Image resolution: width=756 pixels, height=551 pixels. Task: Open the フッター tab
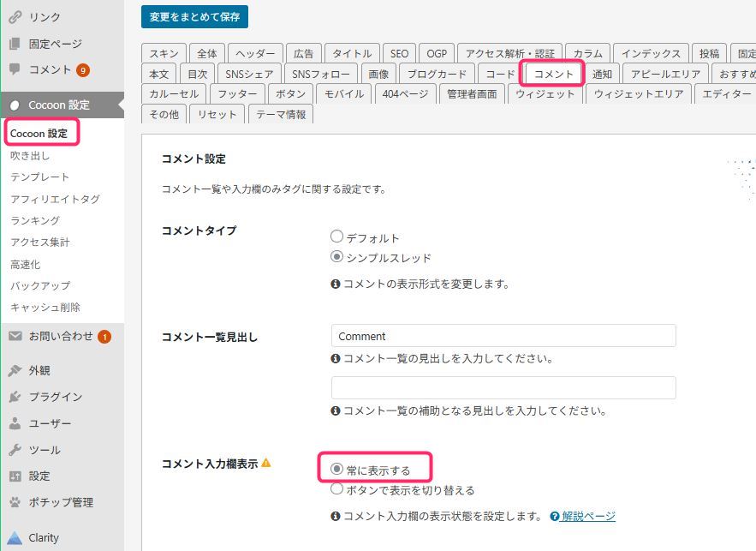(x=237, y=93)
